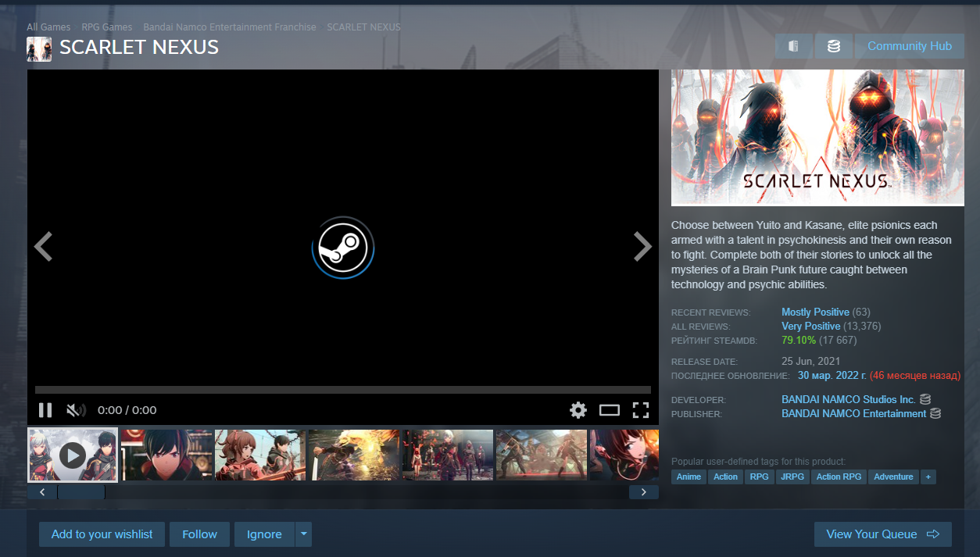Unmute the trailer audio
The height and width of the screenshot is (557, 980).
click(75, 409)
